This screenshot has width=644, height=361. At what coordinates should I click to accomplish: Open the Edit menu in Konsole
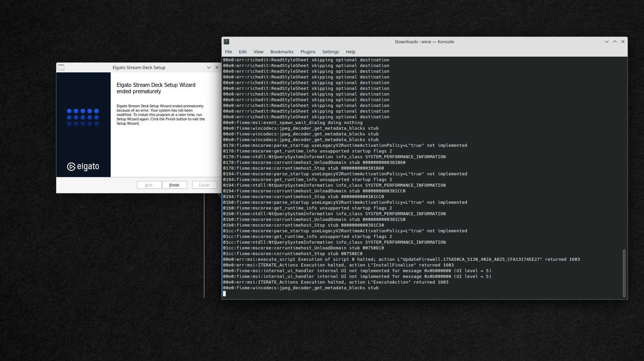coord(243,52)
